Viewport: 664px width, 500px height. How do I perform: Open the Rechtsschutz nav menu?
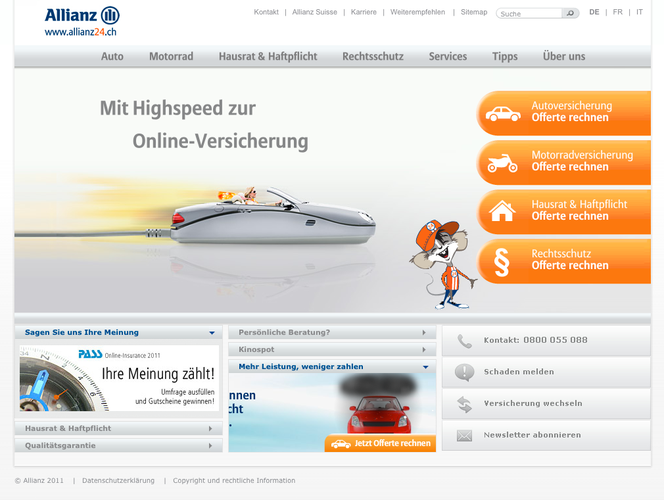coord(373,56)
